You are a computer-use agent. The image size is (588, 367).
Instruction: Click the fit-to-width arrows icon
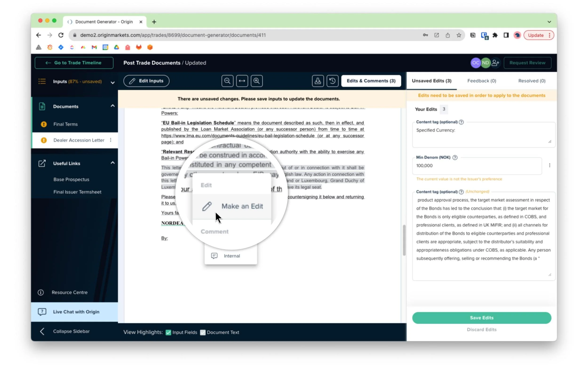pos(242,81)
